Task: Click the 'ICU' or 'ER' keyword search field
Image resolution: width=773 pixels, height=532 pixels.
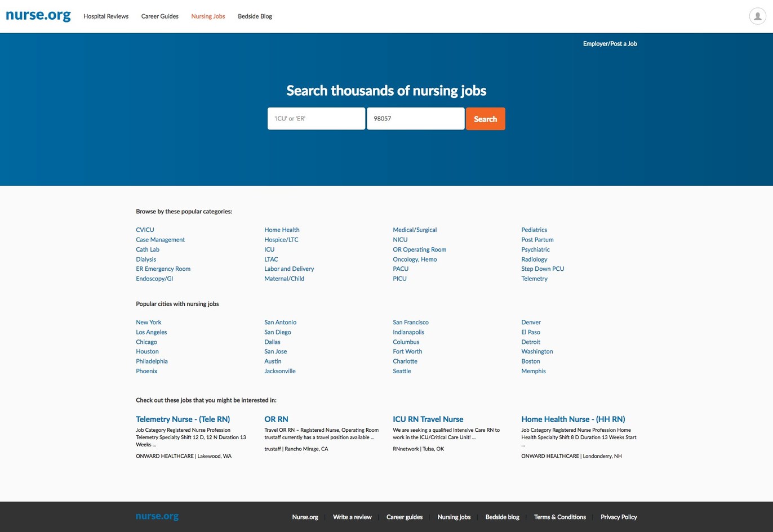Action: [x=316, y=118]
